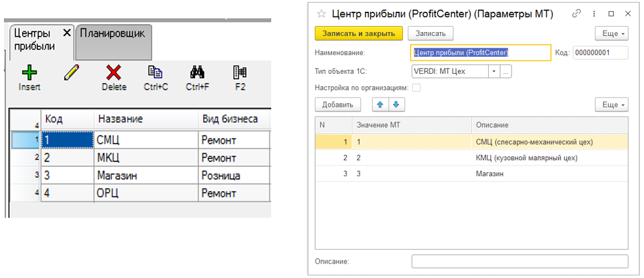Click the F2 toolbar icon

coord(240,73)
